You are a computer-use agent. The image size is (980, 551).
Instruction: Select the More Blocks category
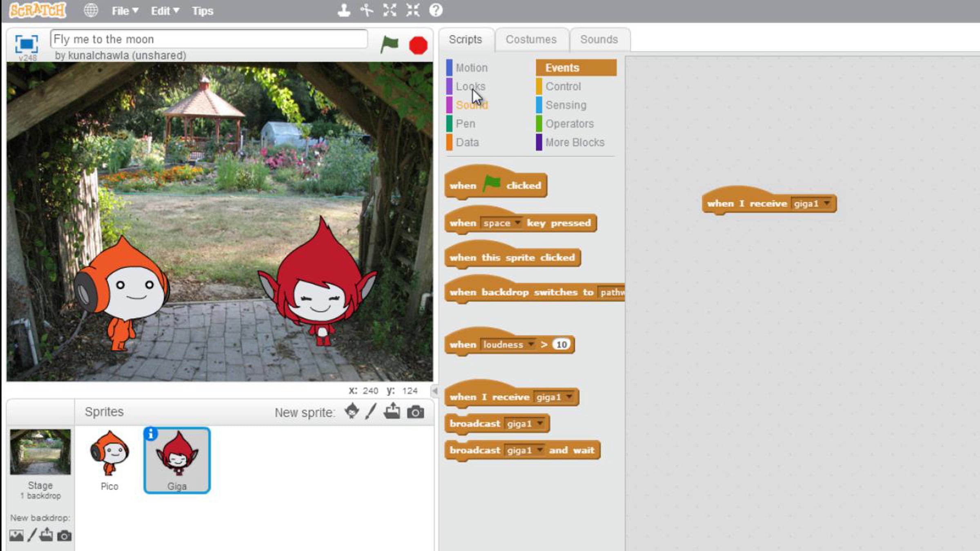(x=575, y=142)
